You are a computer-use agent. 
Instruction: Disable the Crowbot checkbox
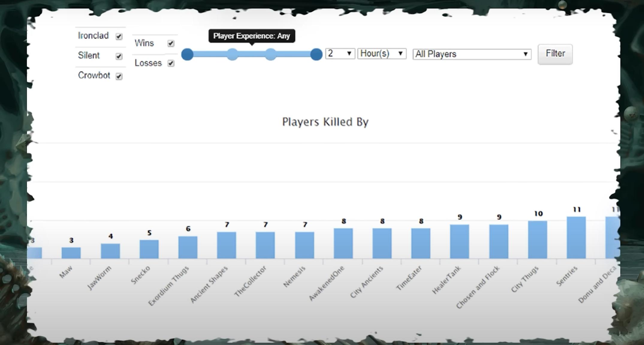(x=119, y=76)
